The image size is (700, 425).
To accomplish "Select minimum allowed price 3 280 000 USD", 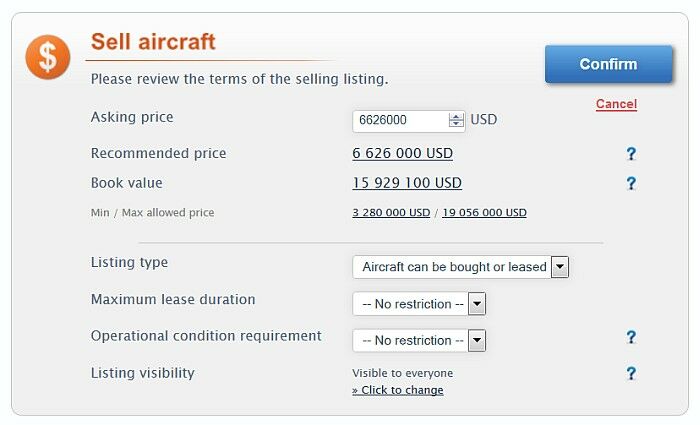I will (x=391, y=213).
